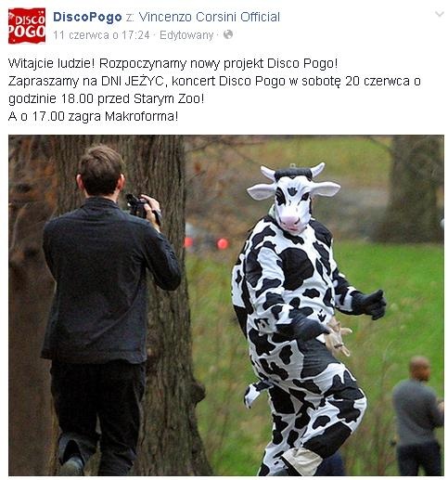Image resolution: width=448 pixels, height=480 pixels.
Task: Open the attached cow costume photo
Action: 226,305
